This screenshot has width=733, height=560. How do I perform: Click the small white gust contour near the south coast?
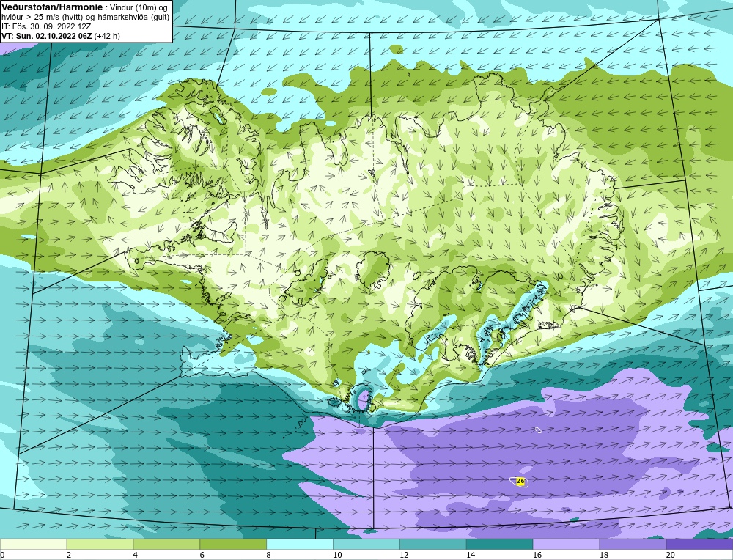(x=539, y=430)
